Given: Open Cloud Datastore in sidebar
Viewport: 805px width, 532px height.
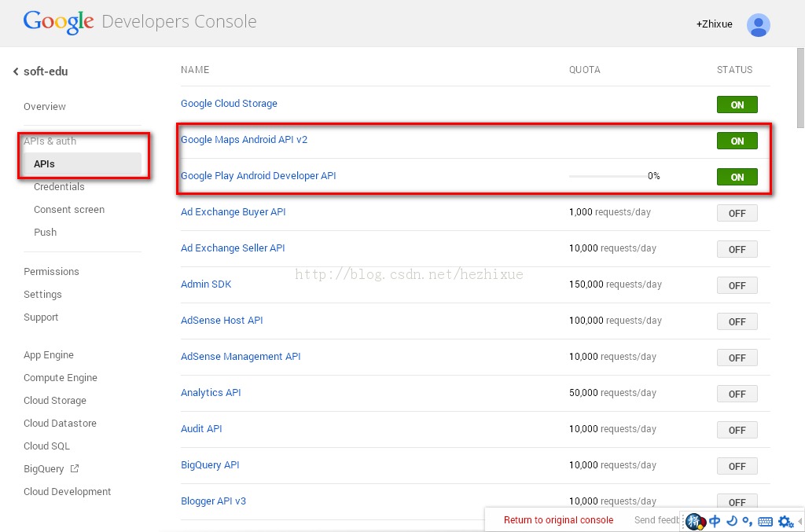Looking at the screenshot, I should pos(60,424).
